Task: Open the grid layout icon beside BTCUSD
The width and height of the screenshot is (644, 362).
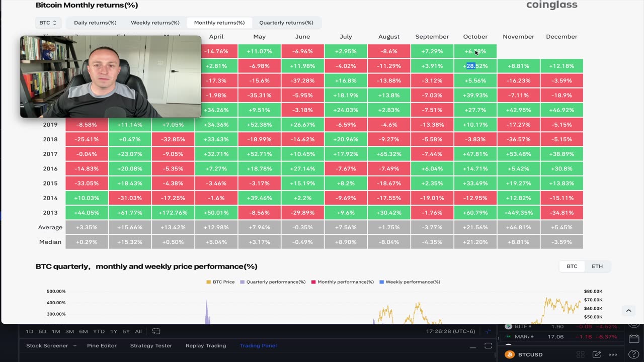Action: (580, 354)
